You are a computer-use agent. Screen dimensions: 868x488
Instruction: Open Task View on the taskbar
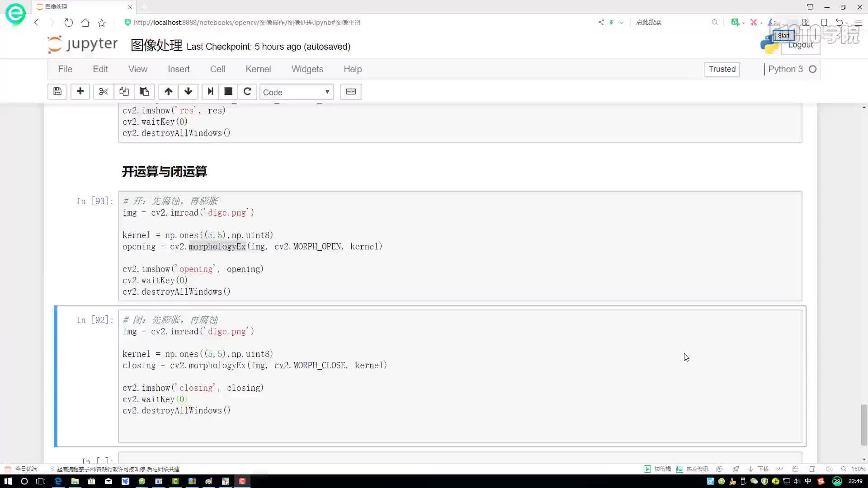41,481
